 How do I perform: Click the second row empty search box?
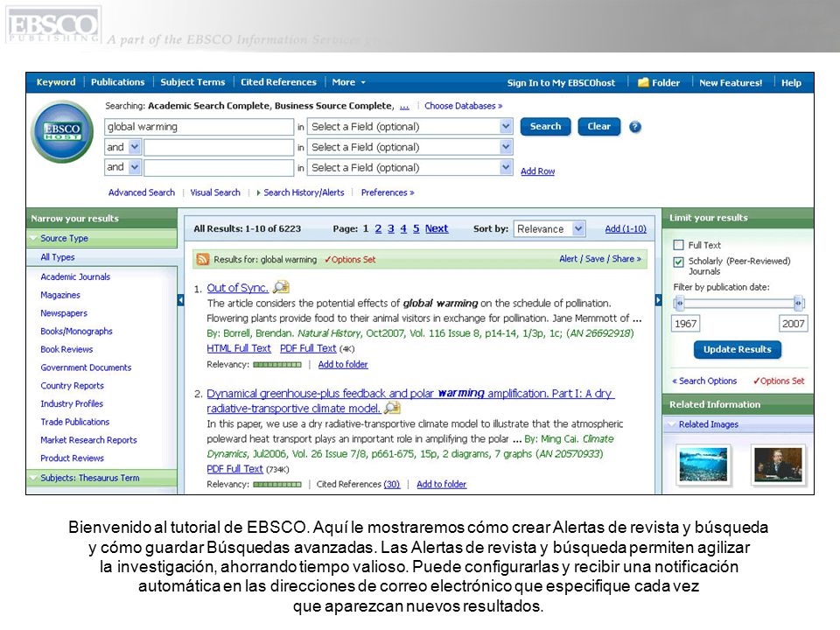[x=219, y=147]
